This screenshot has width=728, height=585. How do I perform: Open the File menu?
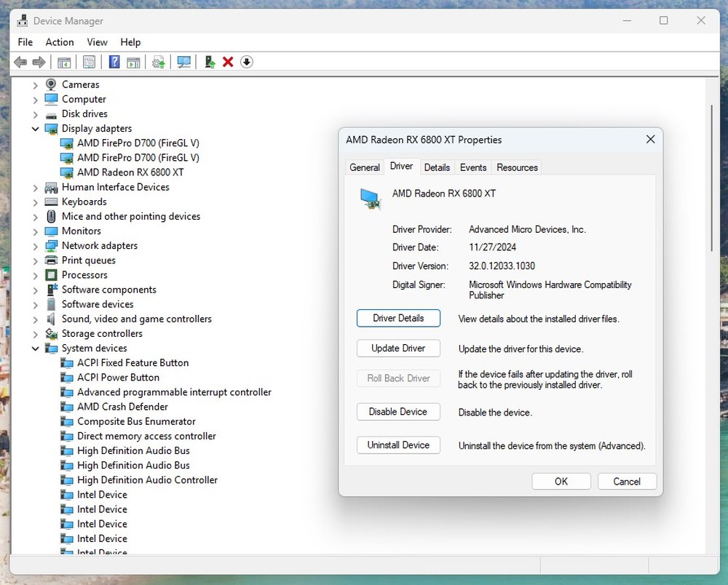tap(25, 42)
